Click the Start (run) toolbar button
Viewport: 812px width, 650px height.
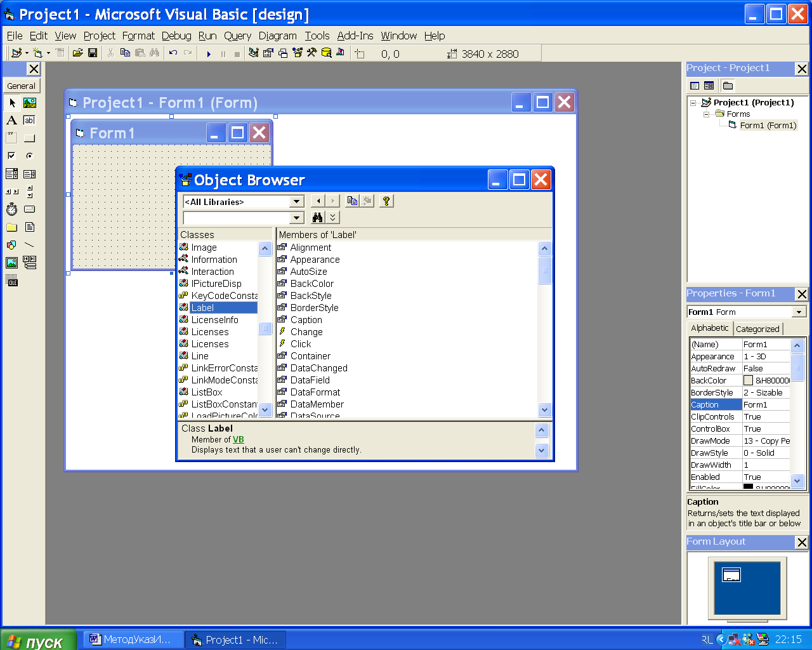pyautogui.click(x=209, y=54)
